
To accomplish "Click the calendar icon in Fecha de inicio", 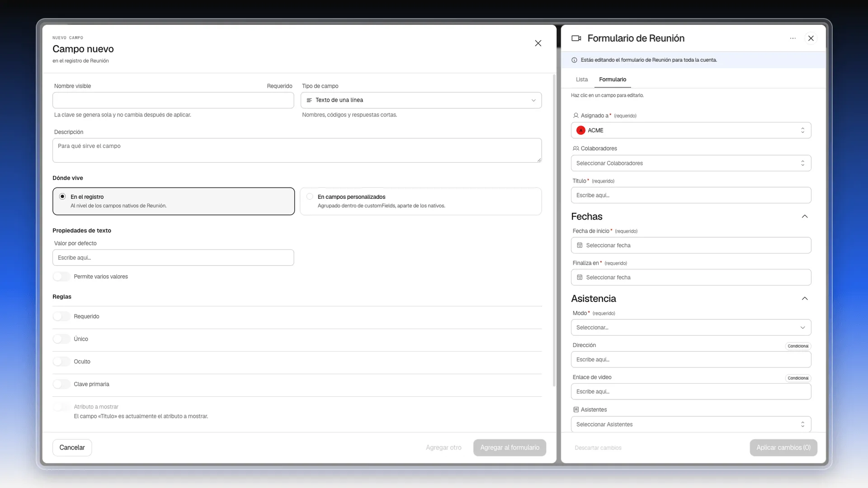I will 580,245.
